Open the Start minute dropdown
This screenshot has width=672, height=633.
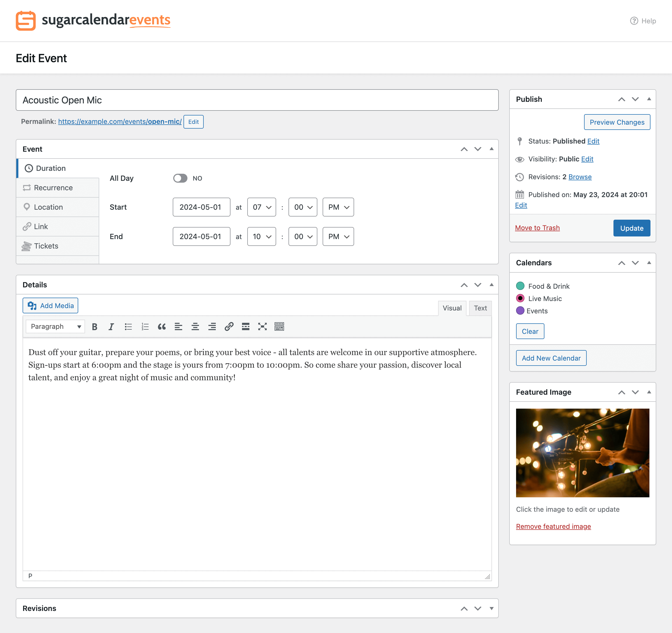tap(303, 207)
